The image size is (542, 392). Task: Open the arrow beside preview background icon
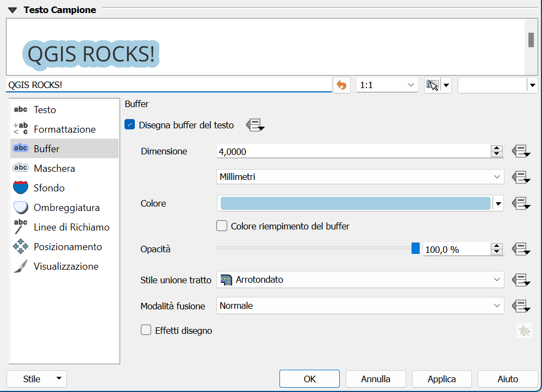pyautogui.click(x=446, y=85)
